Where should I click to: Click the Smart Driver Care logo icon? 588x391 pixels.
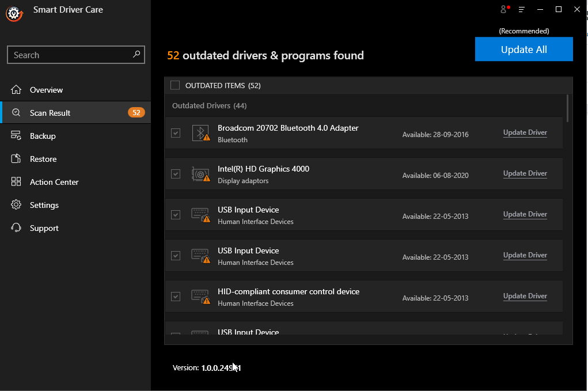pos(14,13)
